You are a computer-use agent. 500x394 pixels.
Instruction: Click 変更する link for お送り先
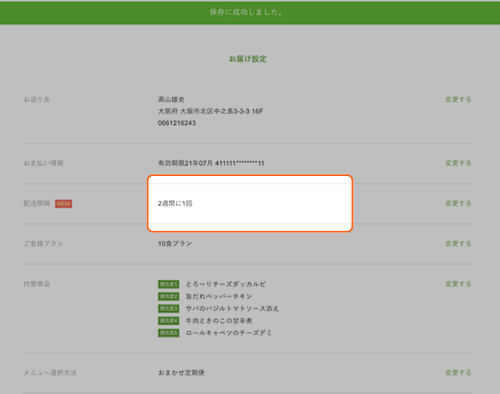point(458,99)
